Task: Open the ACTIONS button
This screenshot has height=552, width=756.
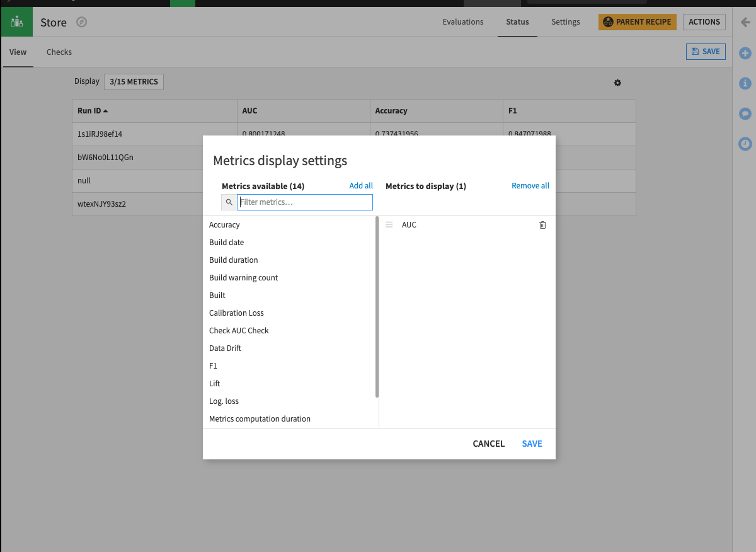Action: point(704,22)
